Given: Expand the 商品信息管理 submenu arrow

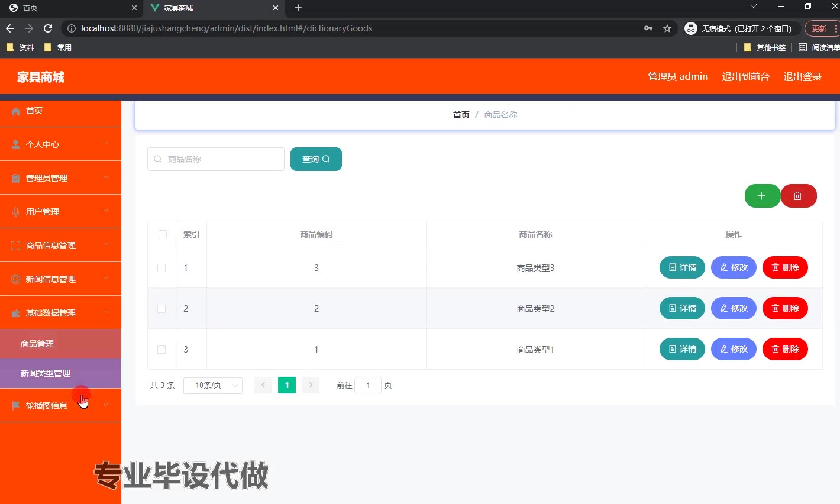Looking at the screenshot, I should pyautogui.click(x=106, y=245).
